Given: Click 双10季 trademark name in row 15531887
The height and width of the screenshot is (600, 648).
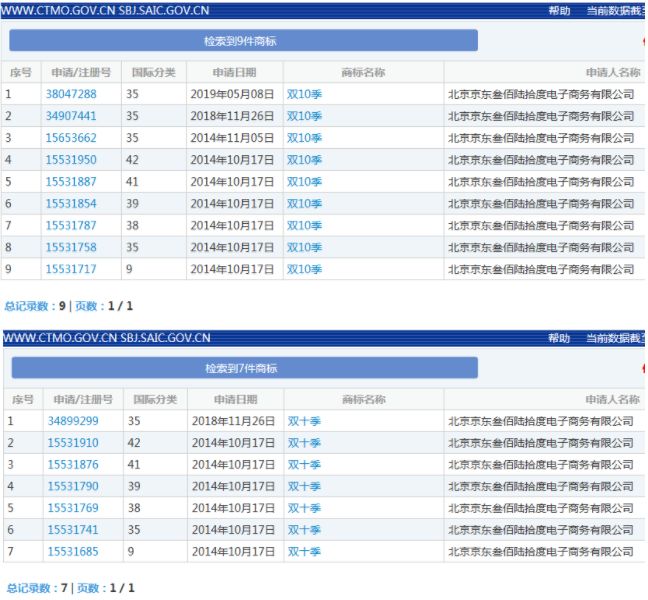Looking at the screenshot, I should [x=304, y=182].
